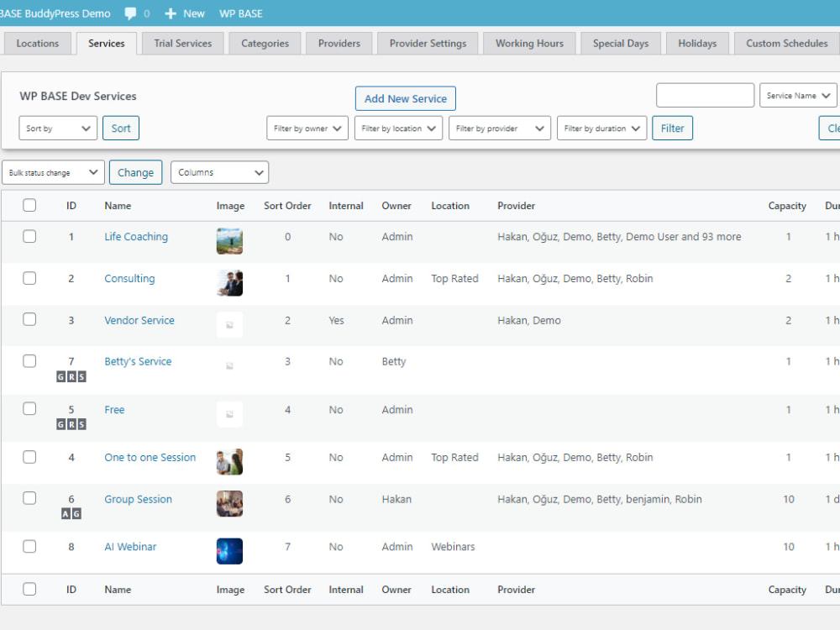Open the Life Coaching service link
The image size is (840, 630).
pos(136,237)
